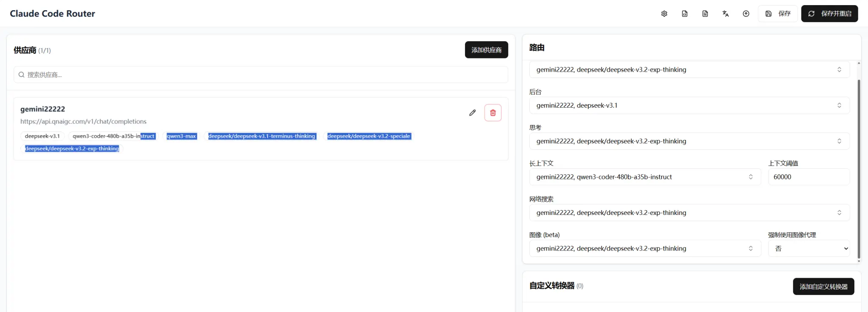Click the 保存 save button
This screenshot has height=312, width=868.
coord(778,14)
